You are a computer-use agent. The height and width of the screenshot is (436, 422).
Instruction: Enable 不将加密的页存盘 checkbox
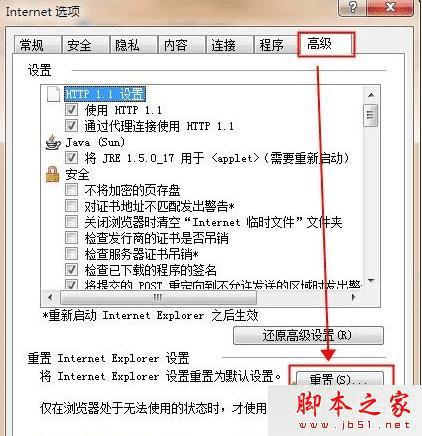tap(71, 190)
